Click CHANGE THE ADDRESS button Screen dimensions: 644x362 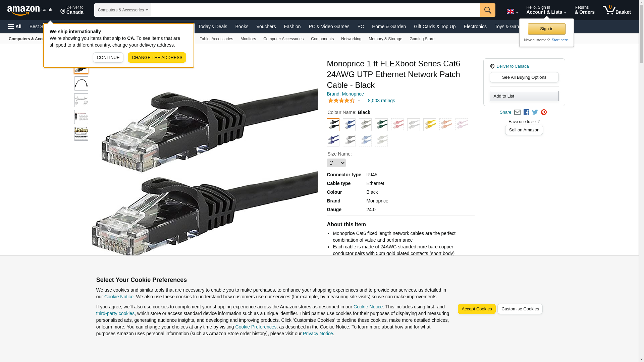[x=157, y=58]
